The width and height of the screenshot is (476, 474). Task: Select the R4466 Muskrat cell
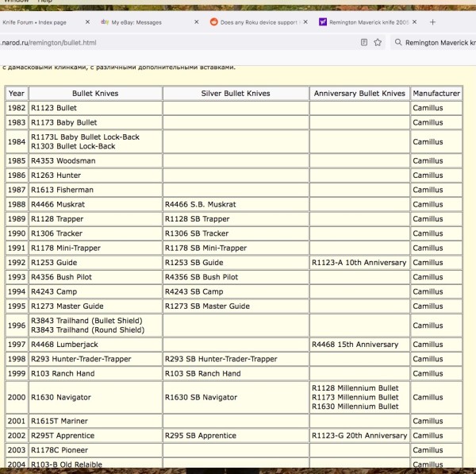coord(95,205)
